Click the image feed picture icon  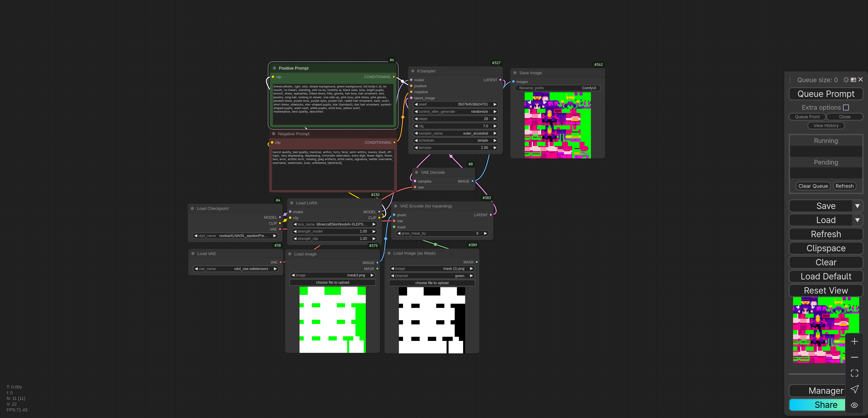click(853, 80)
